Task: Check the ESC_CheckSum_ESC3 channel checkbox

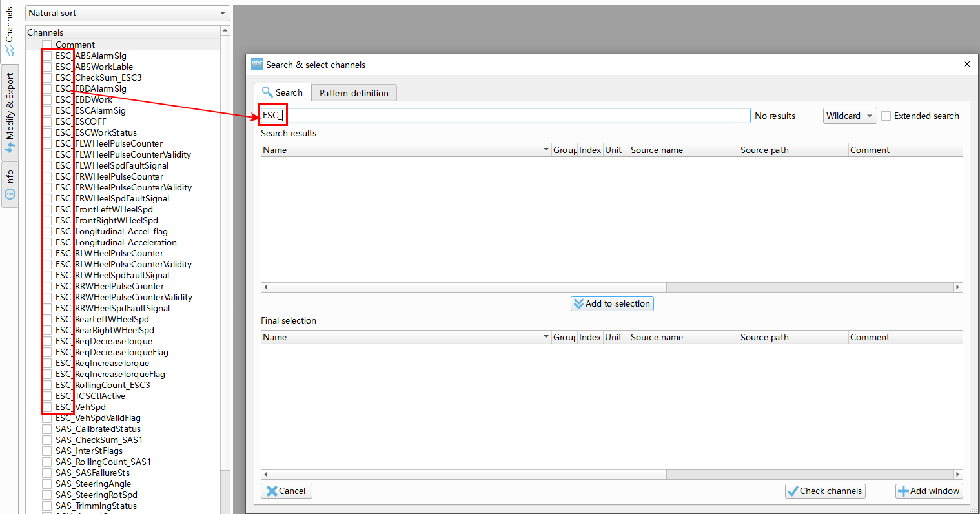Action: click(x=47, y=77)
